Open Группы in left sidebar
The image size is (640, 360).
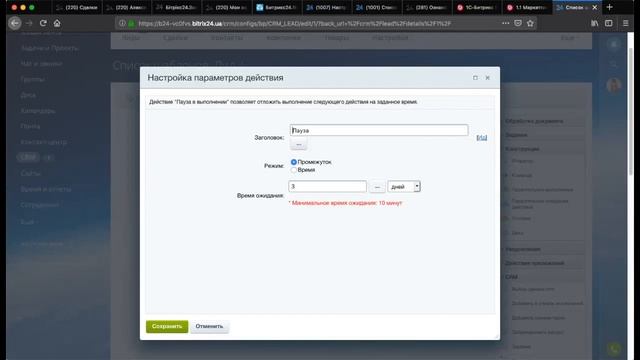pyautogui.click(x=32, y=79)
